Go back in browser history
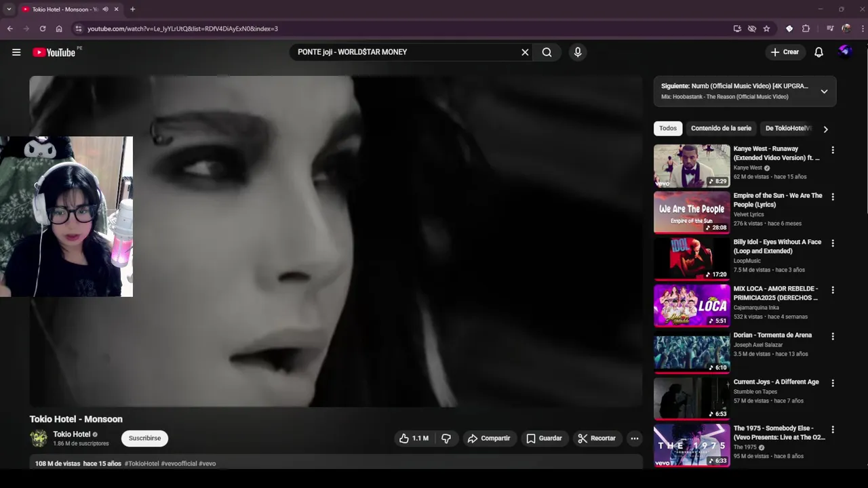Image resolution: width=868 pixels, height=488 pixels. [x=10, y=28]
